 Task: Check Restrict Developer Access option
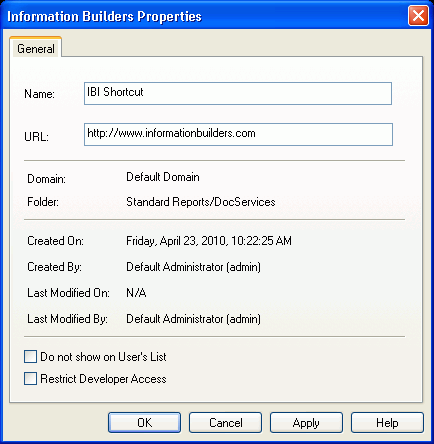pos(30,379)
